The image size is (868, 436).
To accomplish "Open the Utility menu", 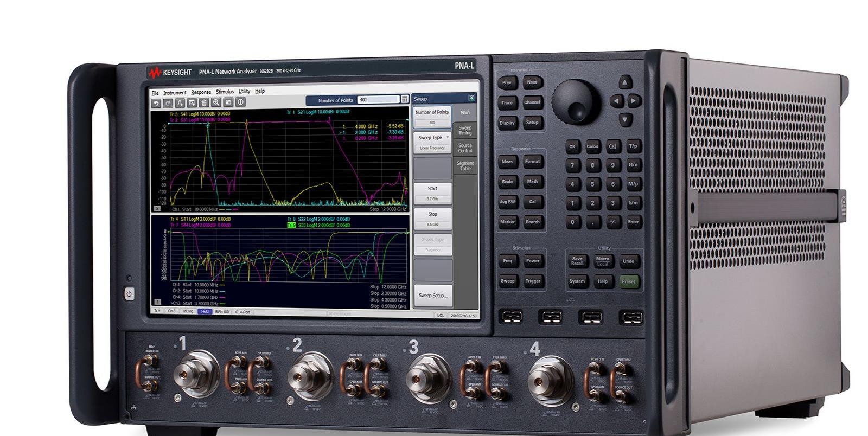I will pyautogui.click(x=244, y=91).
